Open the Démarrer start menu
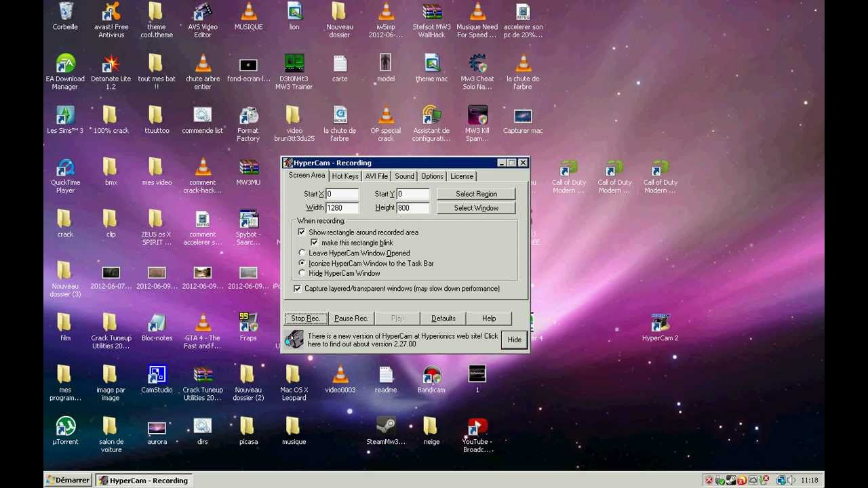 [68, 480]
